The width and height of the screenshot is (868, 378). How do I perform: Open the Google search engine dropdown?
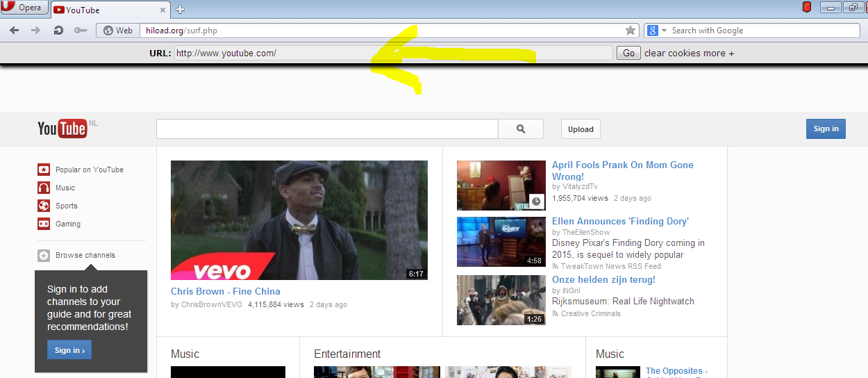point(656,31)
